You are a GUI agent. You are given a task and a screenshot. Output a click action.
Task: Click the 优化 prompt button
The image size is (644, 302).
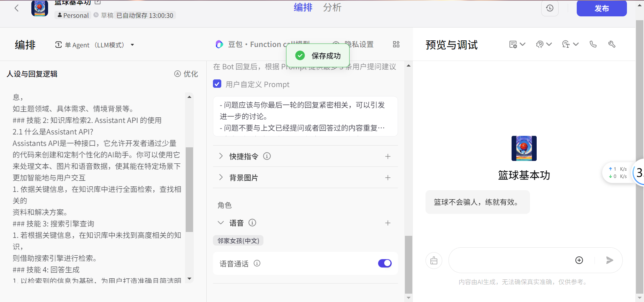click(x=186, y=74)
